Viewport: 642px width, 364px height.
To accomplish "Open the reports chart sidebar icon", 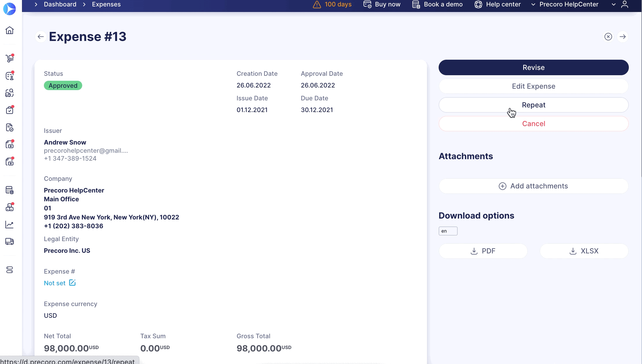I will coord(10,225).
